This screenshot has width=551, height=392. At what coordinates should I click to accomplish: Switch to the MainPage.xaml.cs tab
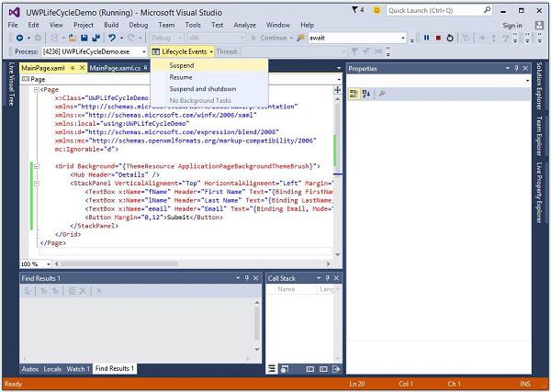(x=116, y=69)
